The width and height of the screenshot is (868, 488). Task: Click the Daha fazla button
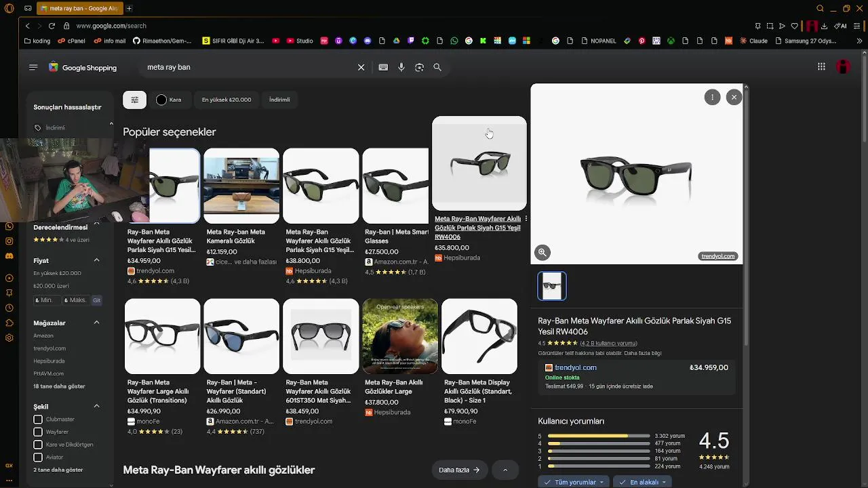click(459, 470)
